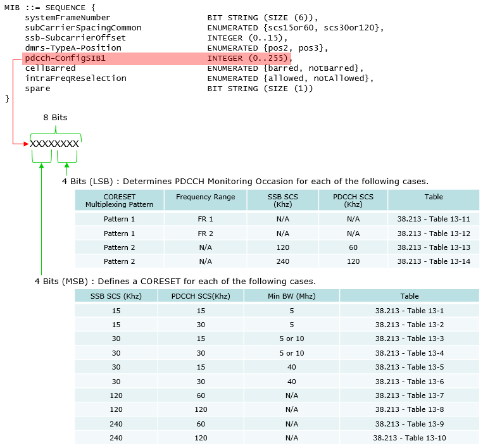
Task: Select the FR 1 cell
Action: [206, 219]
